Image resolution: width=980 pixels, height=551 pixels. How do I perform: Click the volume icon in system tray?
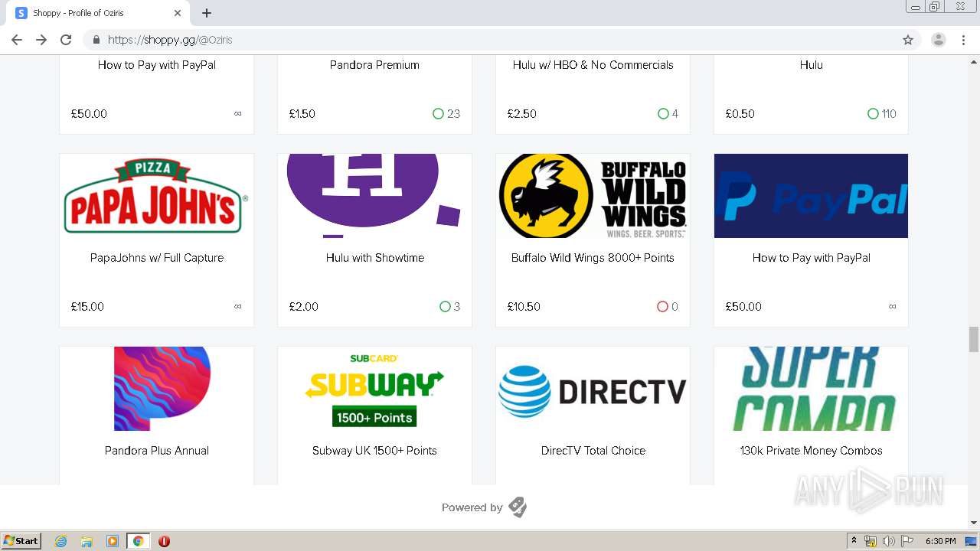coord(888,541)
